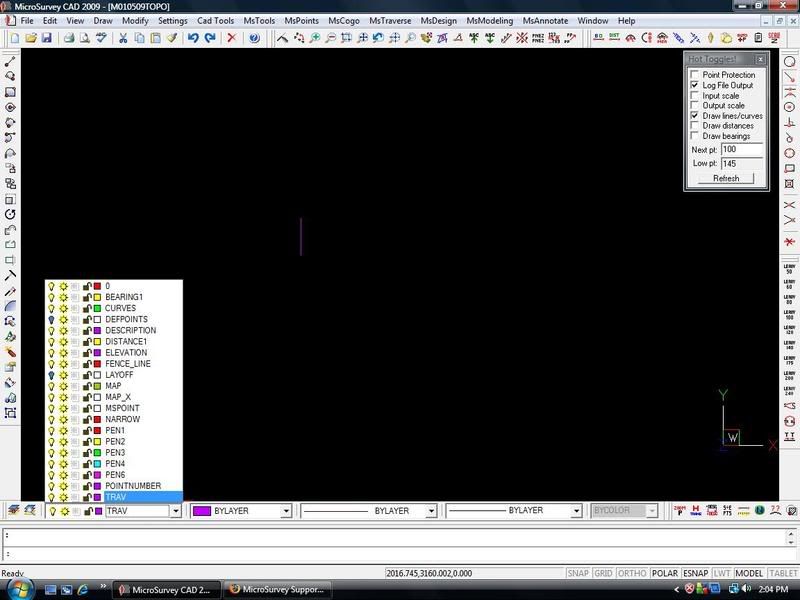800x600 pixels.
Task: Activate zoom window tool
Action: [346, 38]
